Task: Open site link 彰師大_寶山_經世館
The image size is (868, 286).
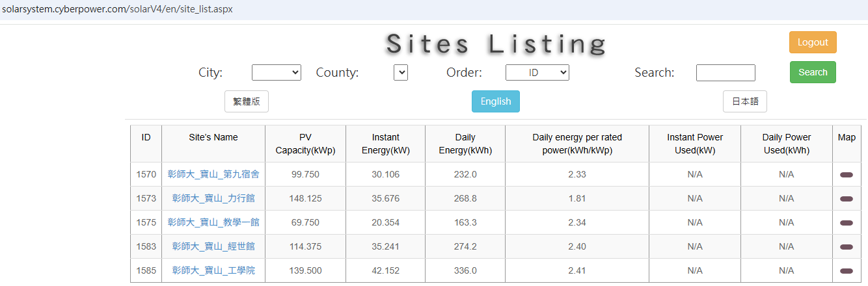Action: (x=213, y=246)
